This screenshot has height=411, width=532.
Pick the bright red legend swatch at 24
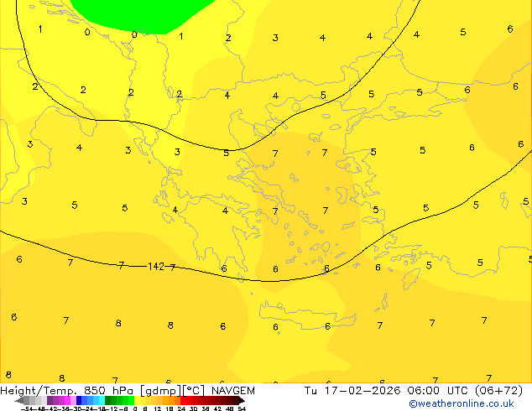[x=183, y=400]
